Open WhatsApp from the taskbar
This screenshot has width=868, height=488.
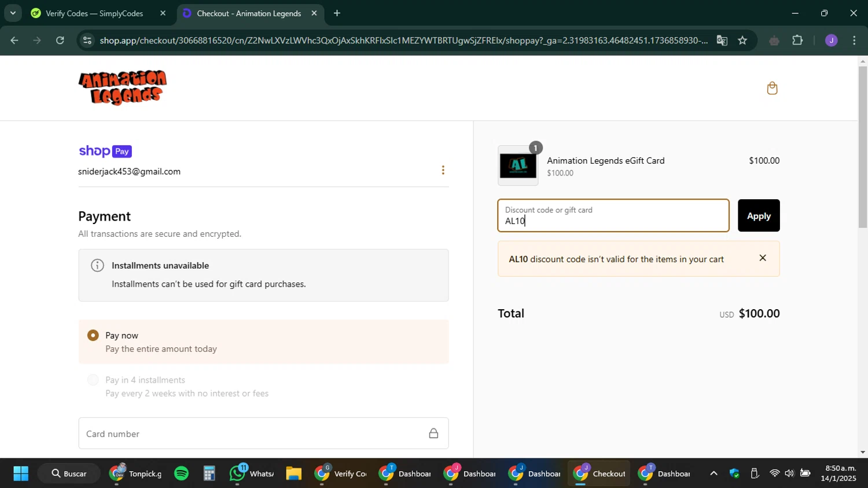[251, 474]
